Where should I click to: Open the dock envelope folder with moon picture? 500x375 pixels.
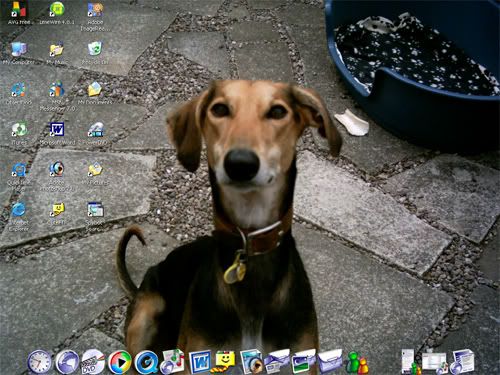point(303,361)
